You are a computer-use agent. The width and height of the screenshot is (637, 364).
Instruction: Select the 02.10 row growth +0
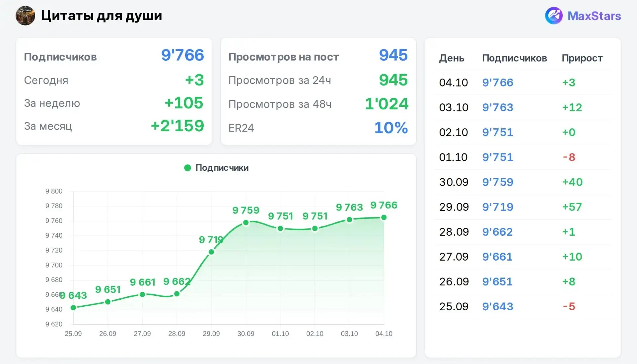pyautogui.click(x=569, y=132)
